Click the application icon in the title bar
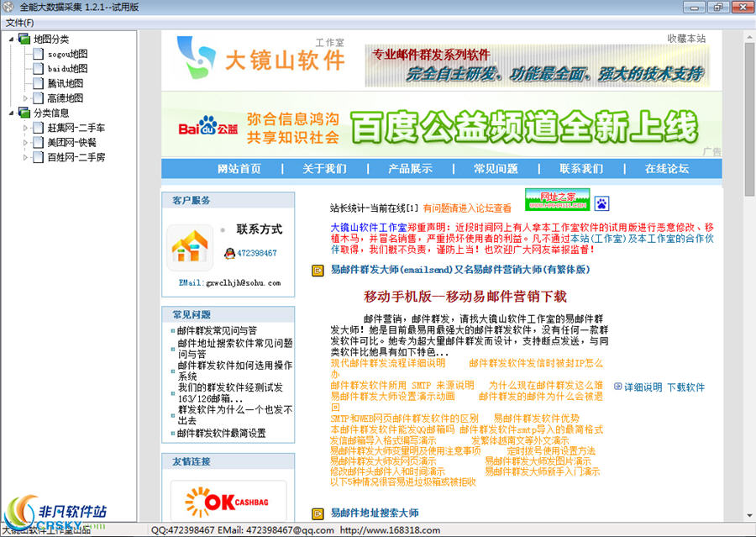 click(8, 6)
